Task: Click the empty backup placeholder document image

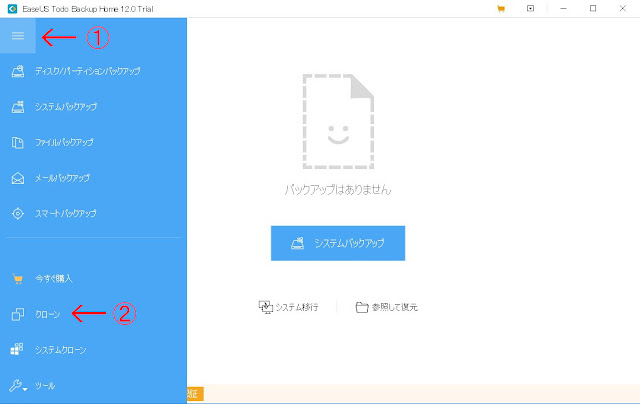Action: point(338,121)
